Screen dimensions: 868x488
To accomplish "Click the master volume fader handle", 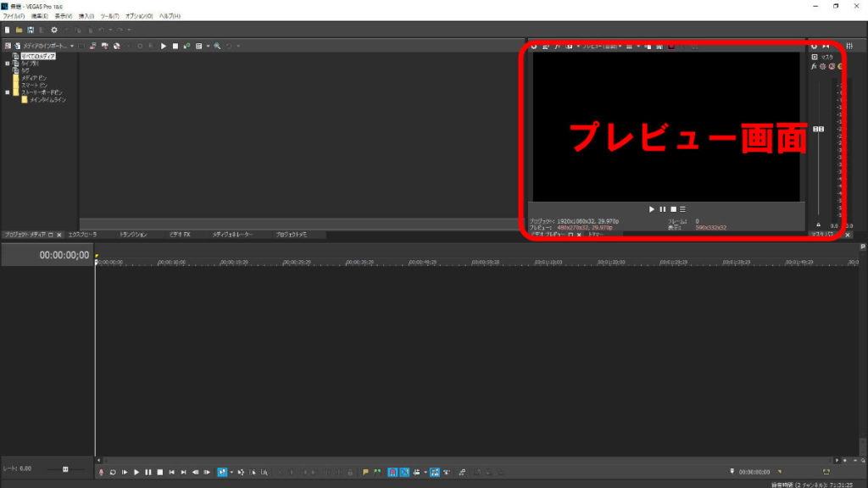I will click(818, 129).
